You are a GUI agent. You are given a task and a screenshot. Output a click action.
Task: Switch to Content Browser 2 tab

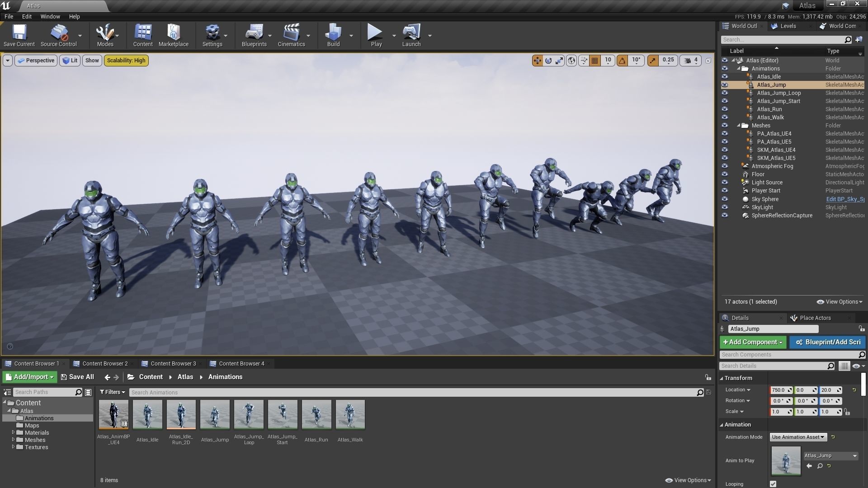[x=105, y=364]
